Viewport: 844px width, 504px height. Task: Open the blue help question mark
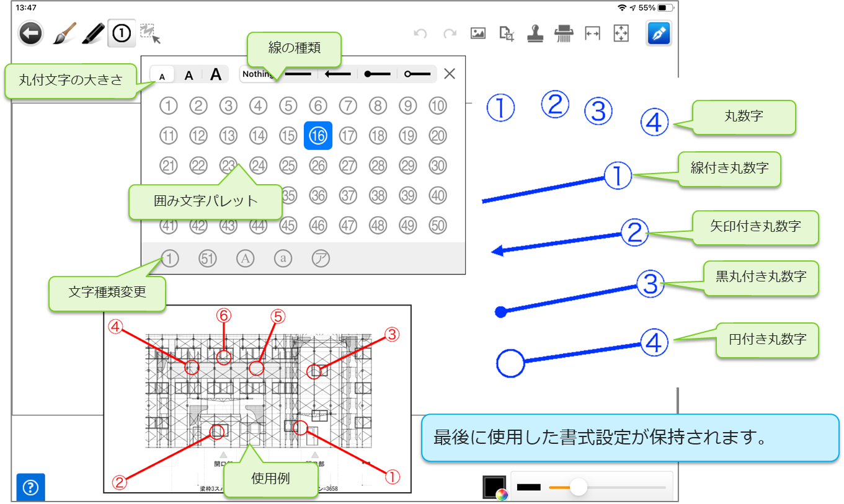click(x=30, y=487)
